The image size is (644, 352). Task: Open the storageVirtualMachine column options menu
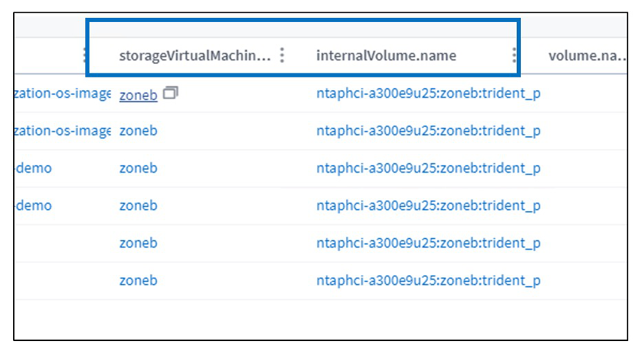(x=281, y=56)
